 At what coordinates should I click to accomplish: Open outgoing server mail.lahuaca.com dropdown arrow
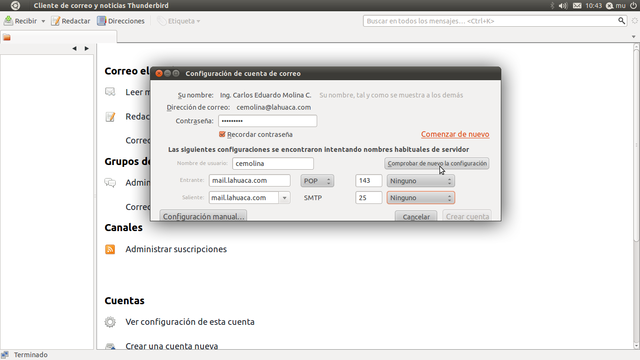click(x=284, y=198)
